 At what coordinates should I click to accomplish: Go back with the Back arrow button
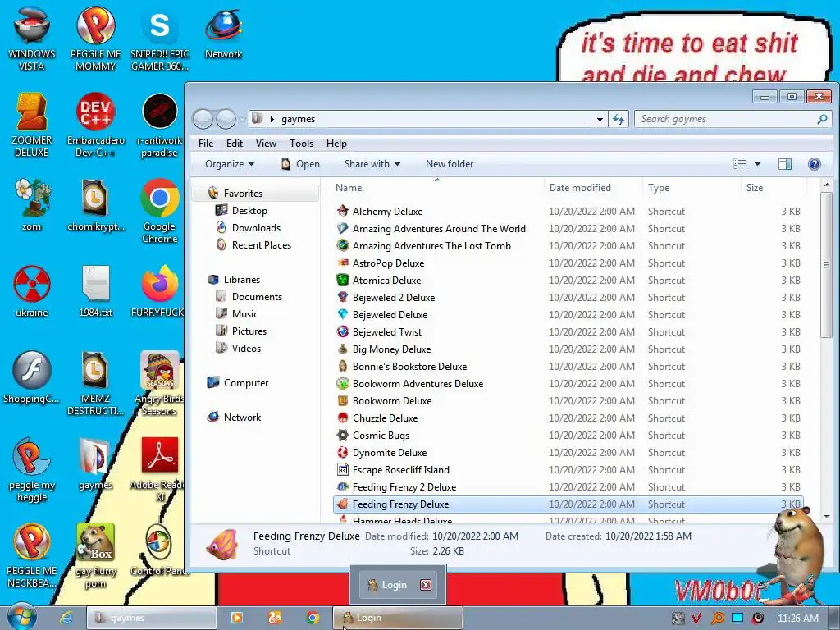pos(203,119)
